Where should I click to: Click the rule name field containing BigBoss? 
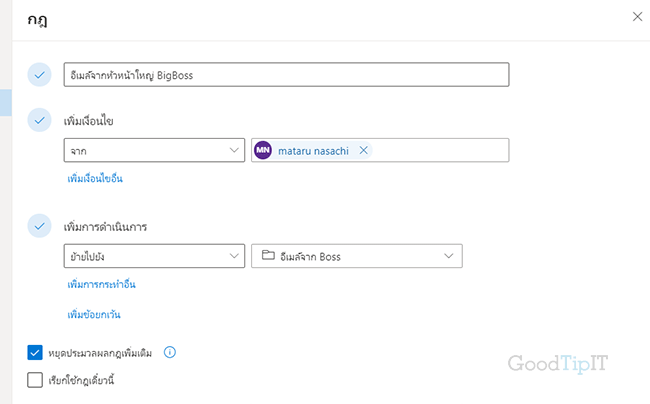click(286, 75)
